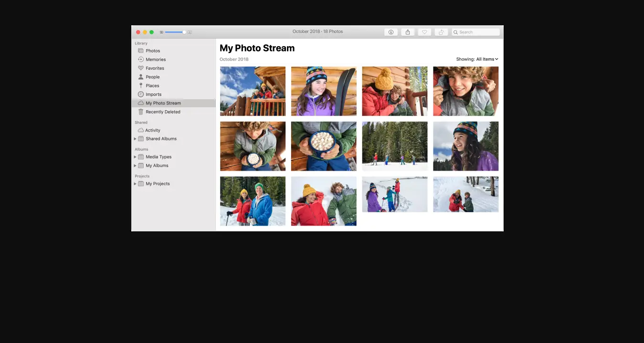Click the People silhouette icon

click(141, 77)
